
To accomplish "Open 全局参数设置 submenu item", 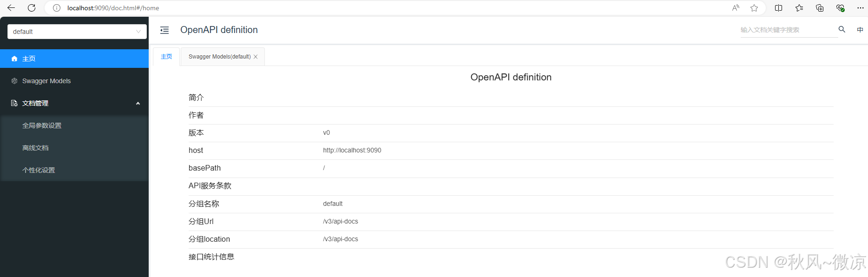I will click(x=42, y=125).
